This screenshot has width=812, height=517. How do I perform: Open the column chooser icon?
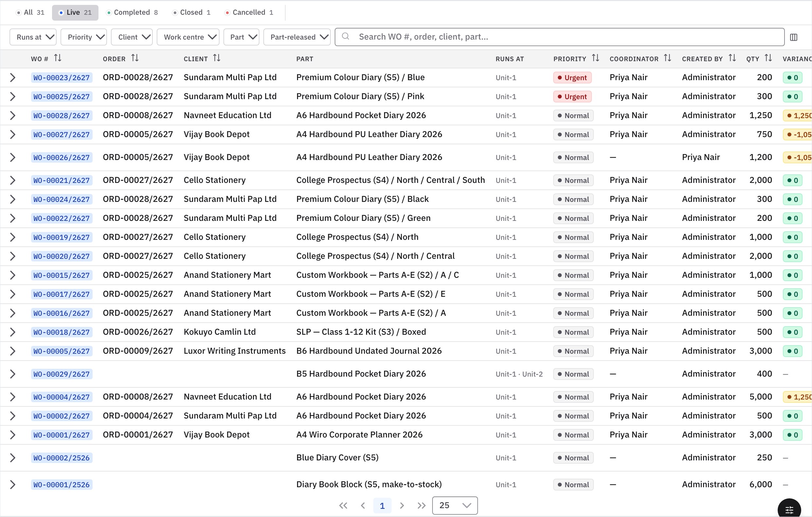(x=793, y=37)
